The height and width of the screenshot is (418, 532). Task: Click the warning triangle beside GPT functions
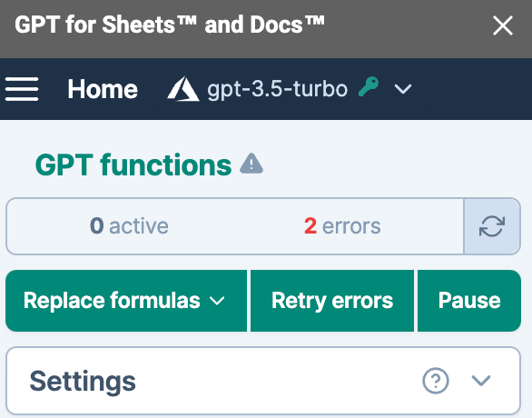[x=251, y=164]
